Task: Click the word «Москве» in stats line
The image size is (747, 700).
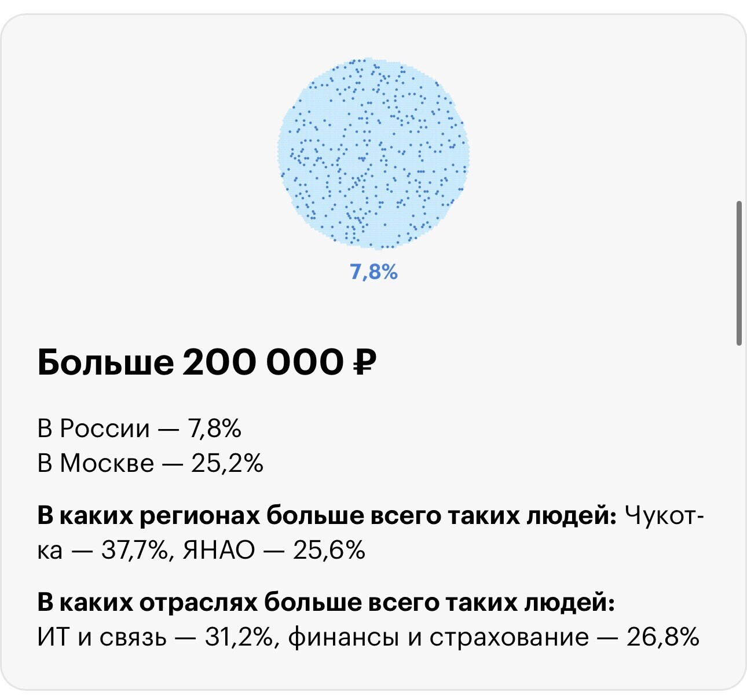Action: pos(107,463)
